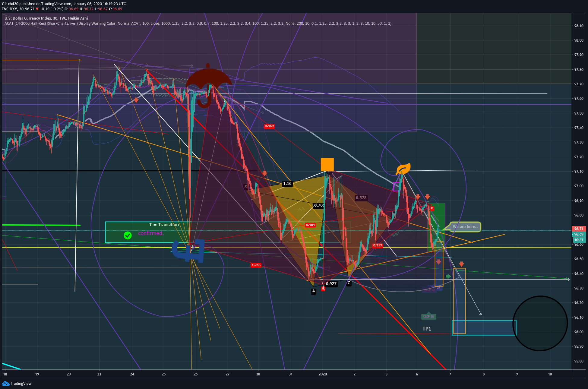Click the 1.16 ratio label
The image size is (588, 389).
(287, 184)
